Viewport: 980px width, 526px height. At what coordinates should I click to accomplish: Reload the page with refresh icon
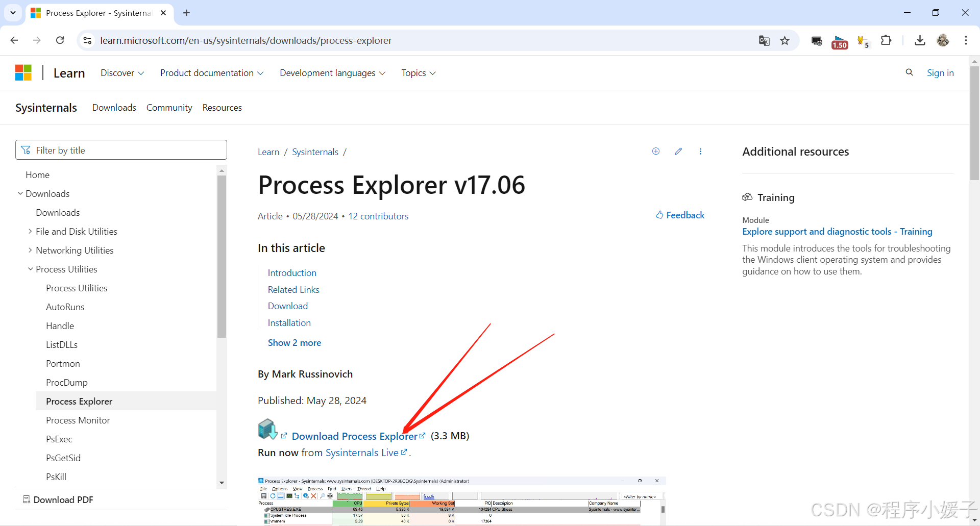(60, 40)
